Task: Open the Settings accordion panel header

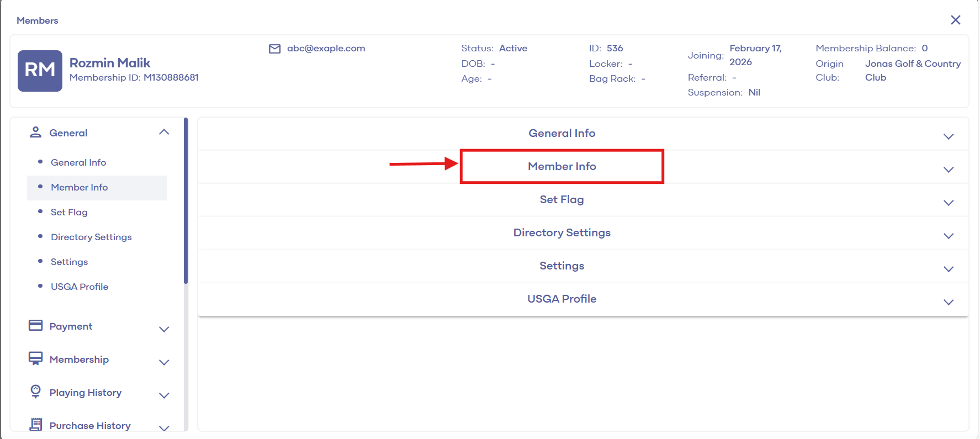Action: coord(561,266)
